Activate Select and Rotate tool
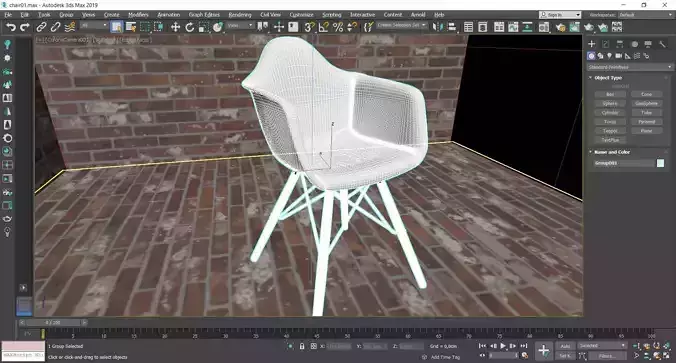The width and height of the screenshot is (676, 363). click(x=189, y=27)
